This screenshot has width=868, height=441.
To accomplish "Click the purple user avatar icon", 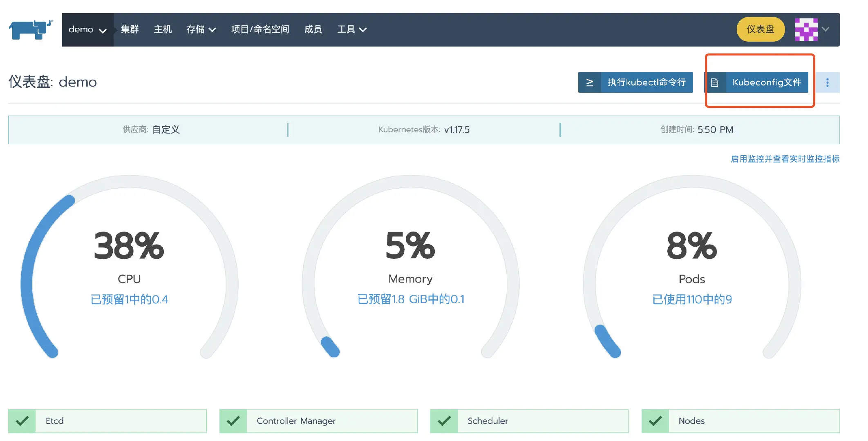I will 806,29.
